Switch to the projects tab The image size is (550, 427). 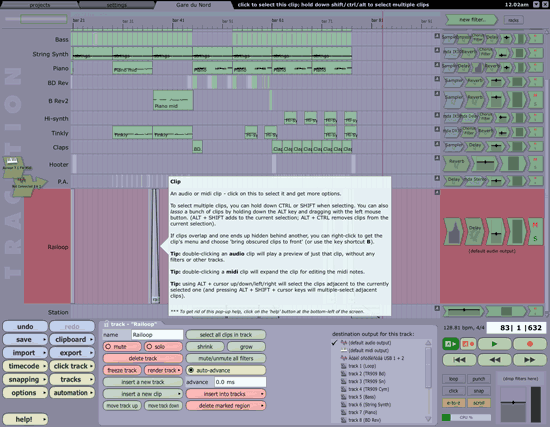pyautogui.click(x=40, y=5)
